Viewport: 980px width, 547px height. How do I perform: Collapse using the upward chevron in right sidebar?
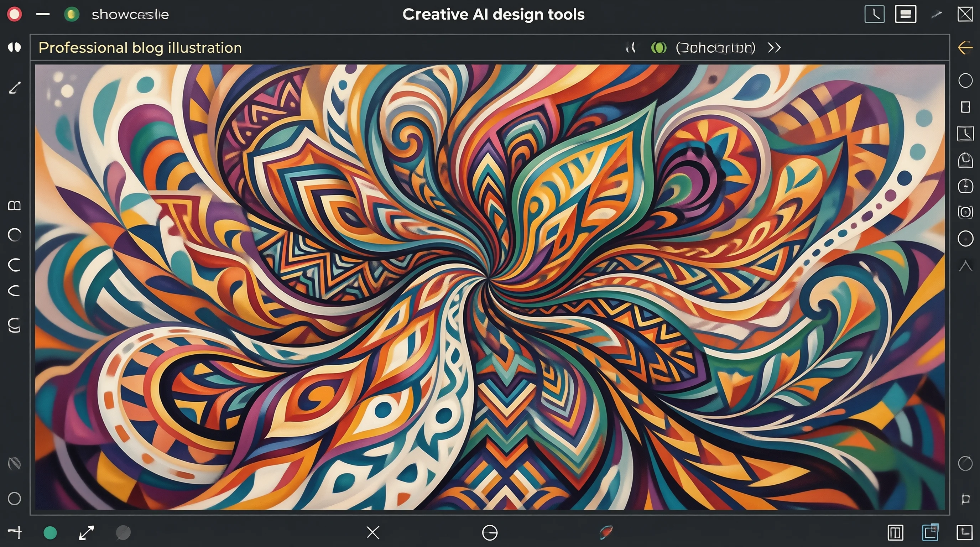coord(965,265)
